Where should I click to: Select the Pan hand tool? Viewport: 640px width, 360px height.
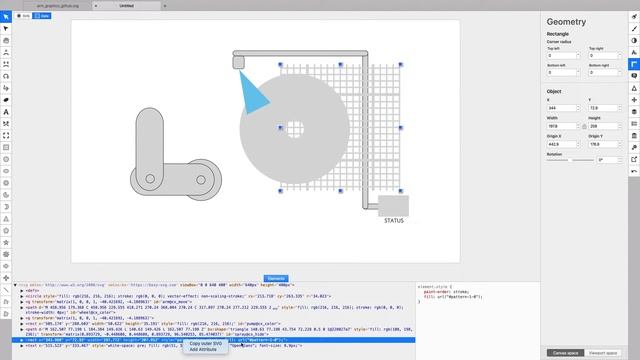pos(6,40)
